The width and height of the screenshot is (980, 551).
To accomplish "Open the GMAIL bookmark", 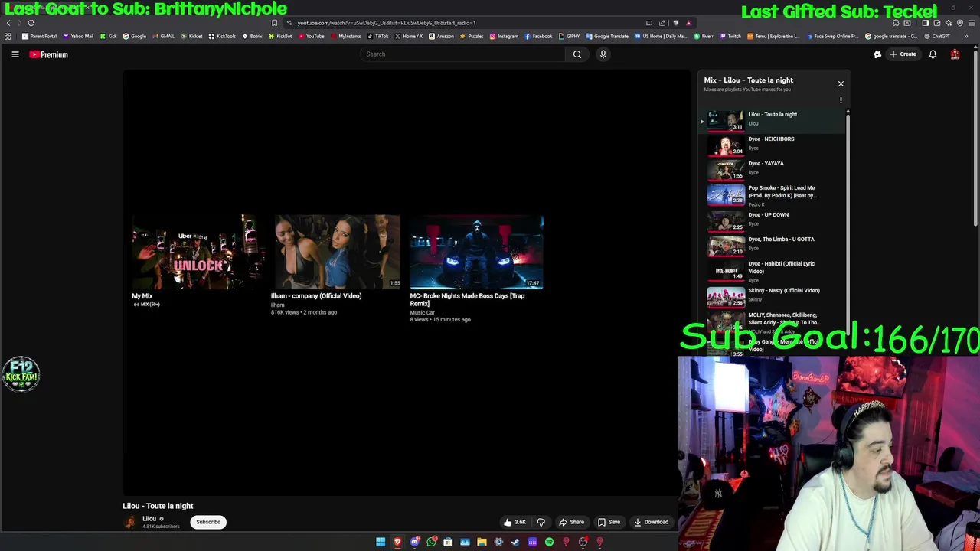I will (163, 36).
